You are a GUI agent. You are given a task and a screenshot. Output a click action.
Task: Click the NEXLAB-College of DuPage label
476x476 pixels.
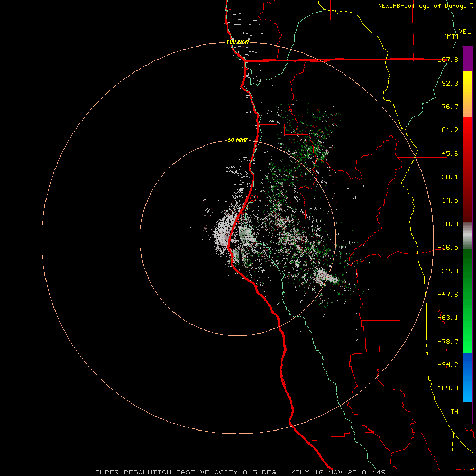tap(423, 6)
